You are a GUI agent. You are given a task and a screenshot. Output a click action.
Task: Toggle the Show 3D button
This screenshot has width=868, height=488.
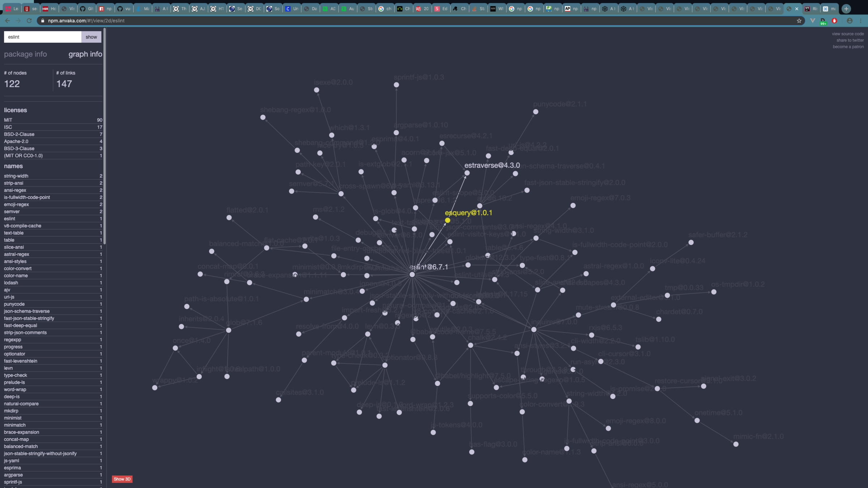point(122,479)
